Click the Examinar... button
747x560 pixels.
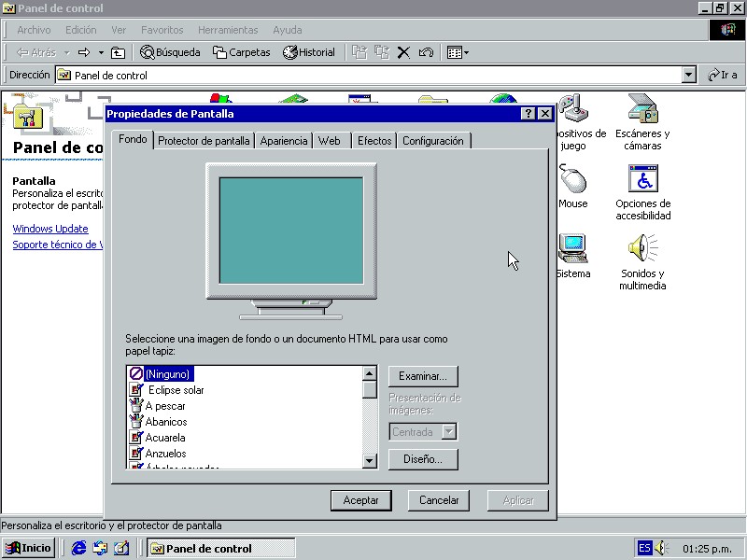click(x=423, y=376)
